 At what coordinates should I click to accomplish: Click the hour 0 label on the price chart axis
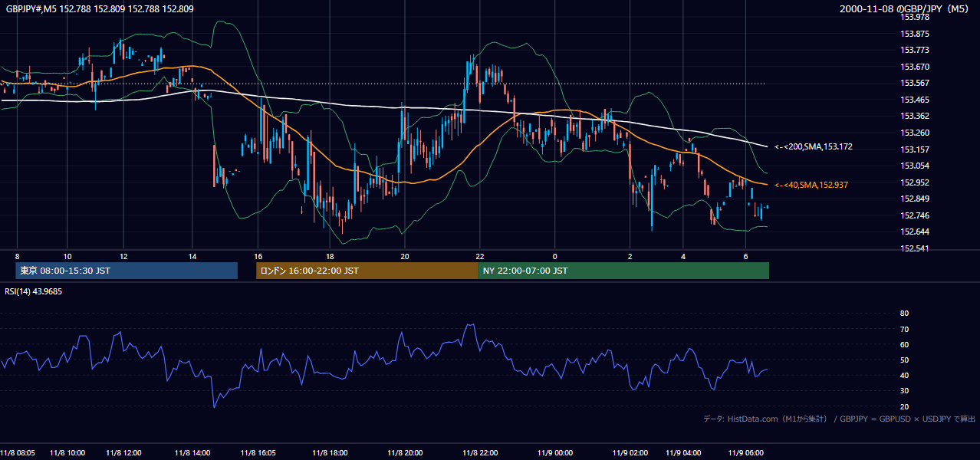pyautogui.click(x=554, y=256)
